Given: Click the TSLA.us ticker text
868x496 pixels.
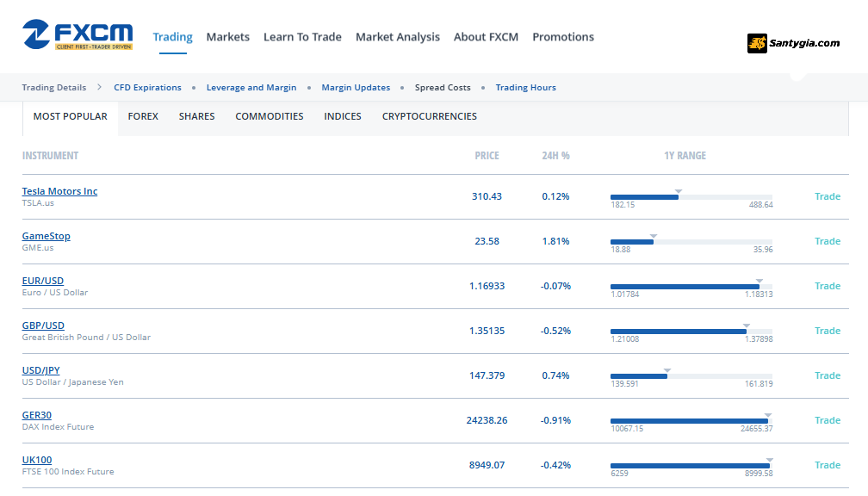Looking at the screenshot, I should click(38, 203).
